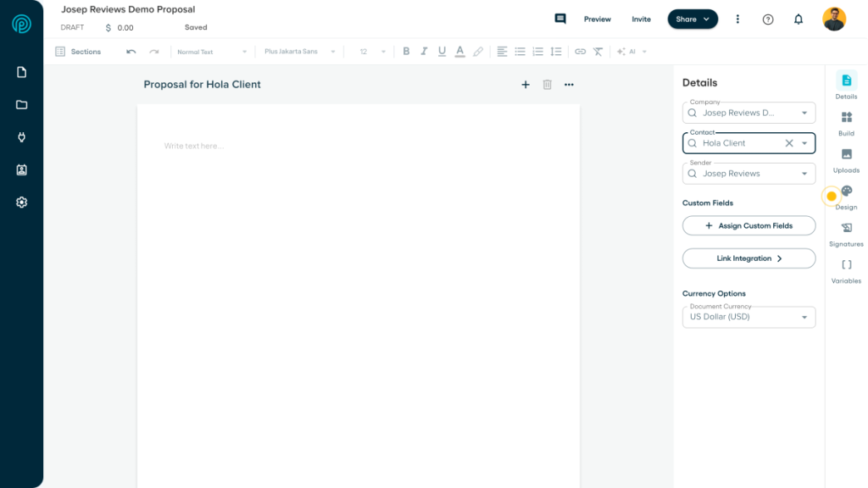
Task: Insert a bulleted list
Action: click(x=520, y=52)
